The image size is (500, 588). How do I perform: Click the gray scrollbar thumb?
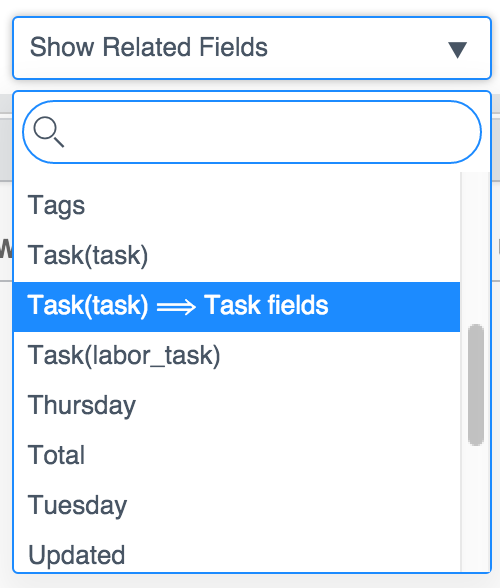[476, 385]
